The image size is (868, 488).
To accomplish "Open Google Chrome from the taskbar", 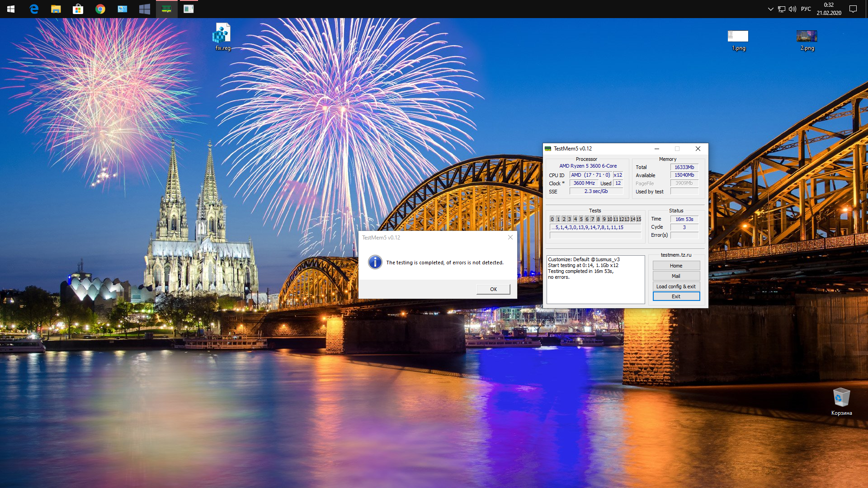I will tap(100, 9).
